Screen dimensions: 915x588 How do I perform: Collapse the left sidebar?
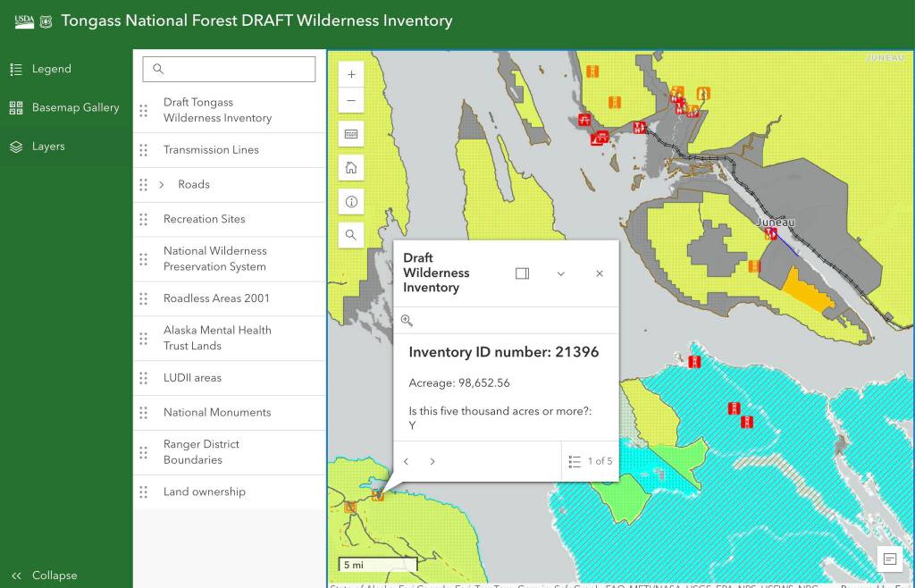[x=45, y=575]
